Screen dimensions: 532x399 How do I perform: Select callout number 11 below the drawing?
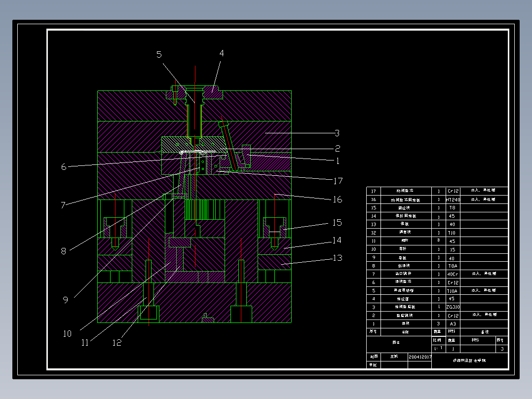pyautogui.click(x=85, y=343)
